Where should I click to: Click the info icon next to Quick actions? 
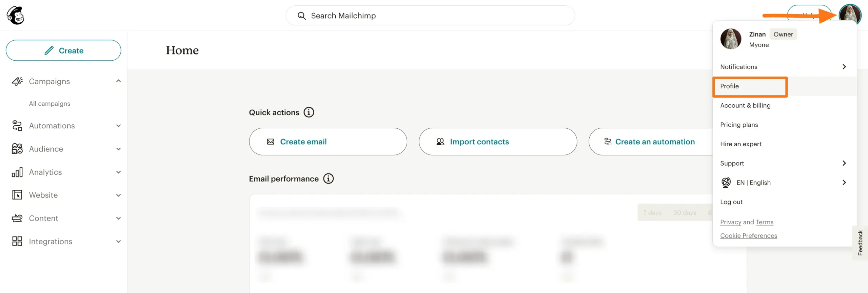click(309, 112)
